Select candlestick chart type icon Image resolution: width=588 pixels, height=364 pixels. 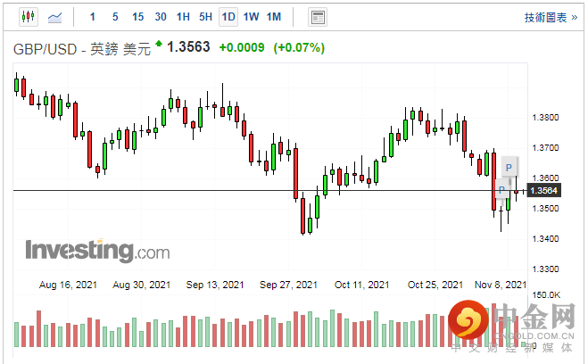pos(27,17)
